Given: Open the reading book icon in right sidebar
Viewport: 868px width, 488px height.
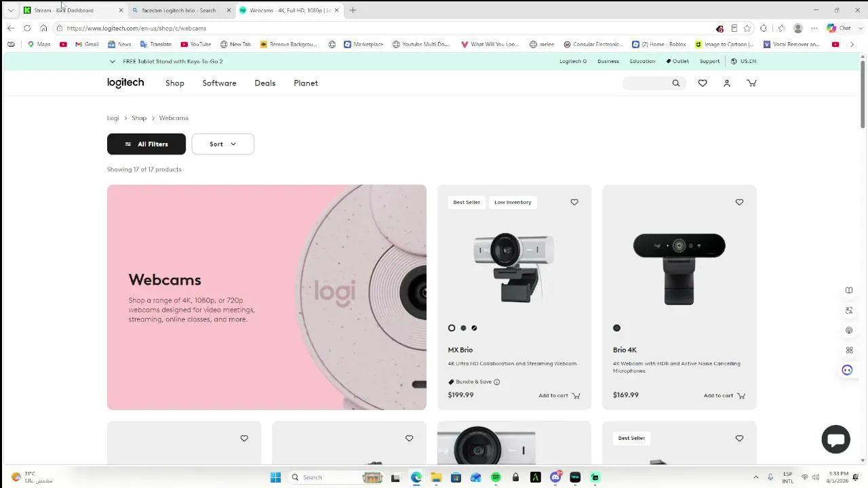Looking at the screenshot, I should click(x=849, y=291).
